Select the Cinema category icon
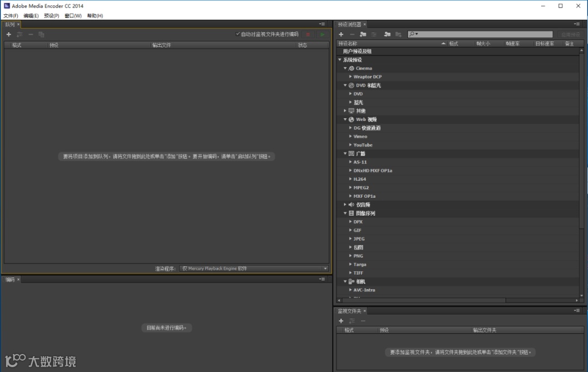588x372 pixels. point(351,68)
